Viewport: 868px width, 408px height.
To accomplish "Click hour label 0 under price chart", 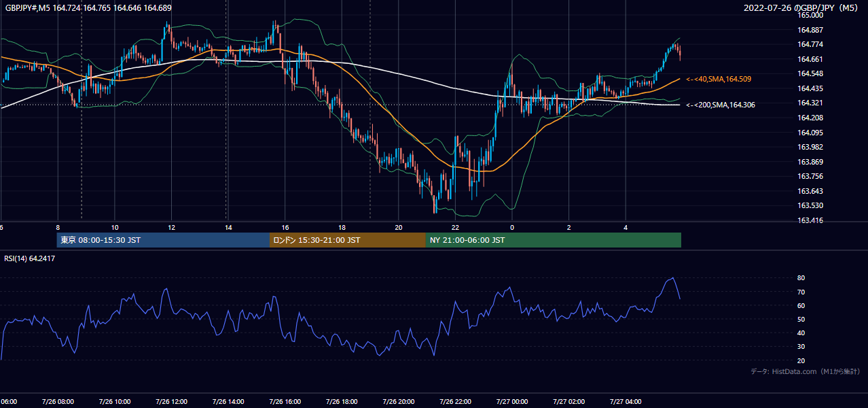I will tap(512, 227).
